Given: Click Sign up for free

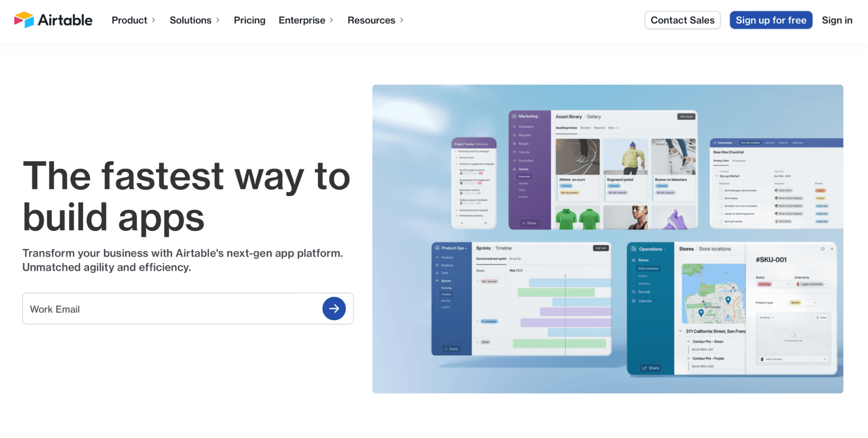Looking at the screenshot, I should [771, 20].
